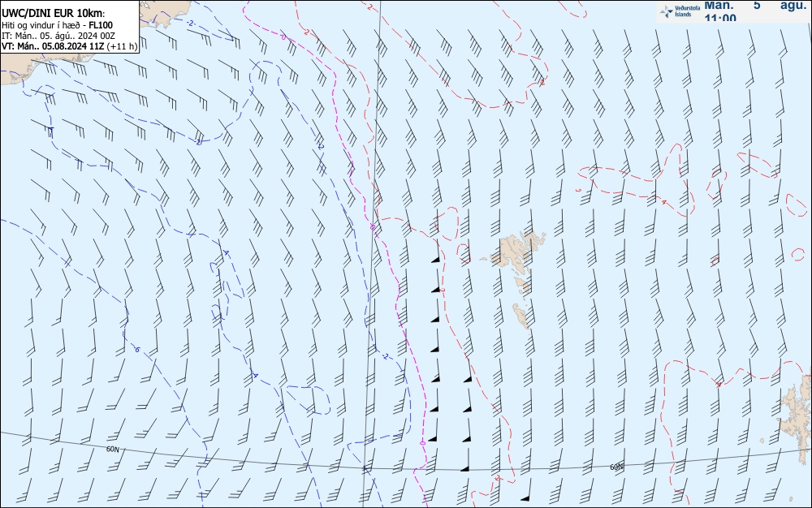
Task: Click the 'Hiti og vindur í hæð - FL100' line
Action: click(57, 25)
